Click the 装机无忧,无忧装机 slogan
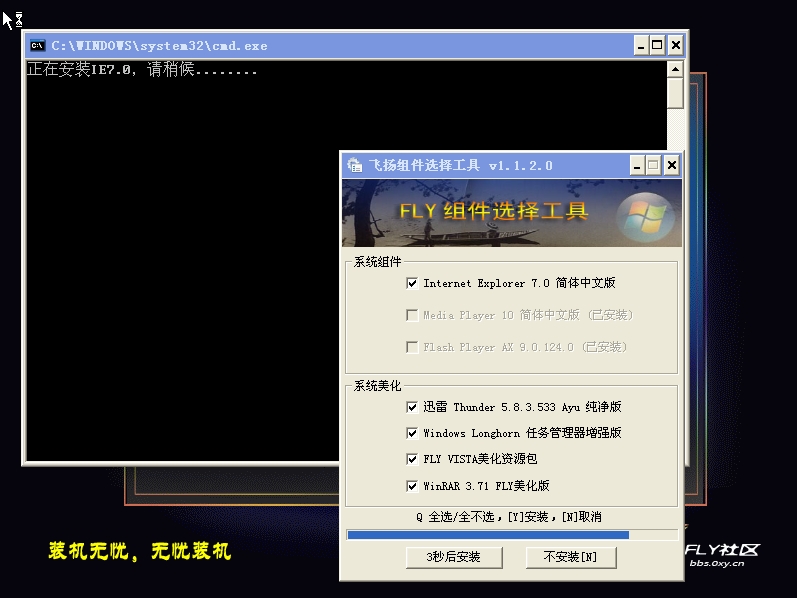The height and width of the screenshot is (598, 797). pyautogui.click(x=140, y=551)
